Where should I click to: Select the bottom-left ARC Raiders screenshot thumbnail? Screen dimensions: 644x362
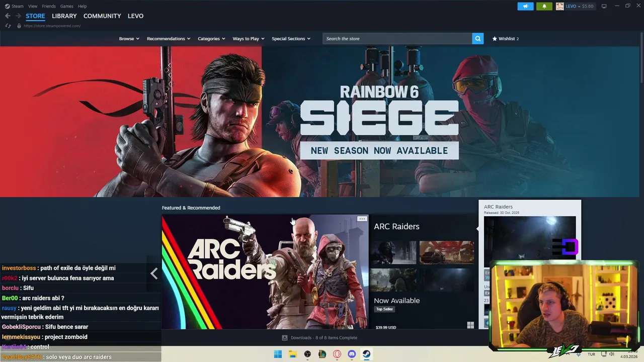click(x=393, y=280)
